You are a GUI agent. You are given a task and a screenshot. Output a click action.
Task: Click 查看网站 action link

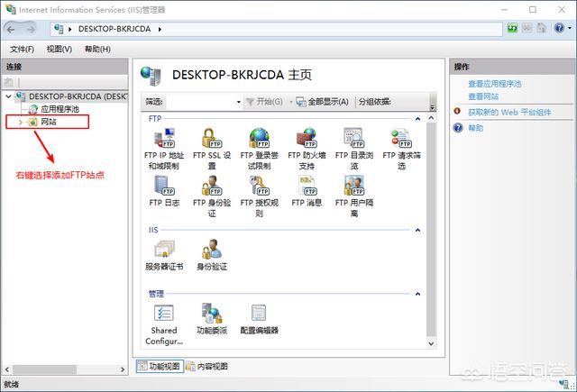coord(483,96)
